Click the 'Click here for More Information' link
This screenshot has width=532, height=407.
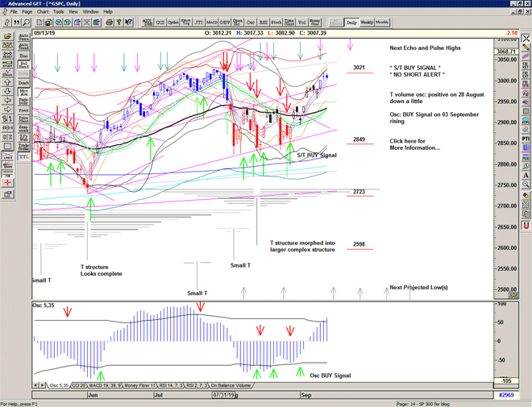point(417,144)
